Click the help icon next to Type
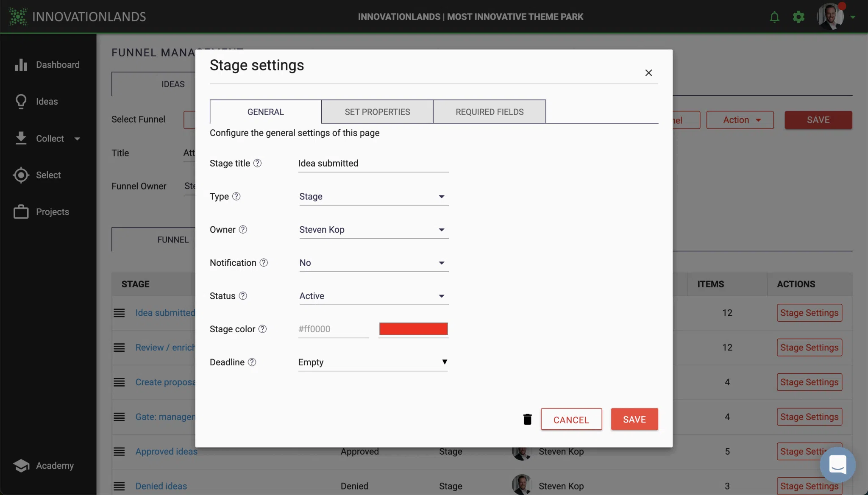 point(236,196)
